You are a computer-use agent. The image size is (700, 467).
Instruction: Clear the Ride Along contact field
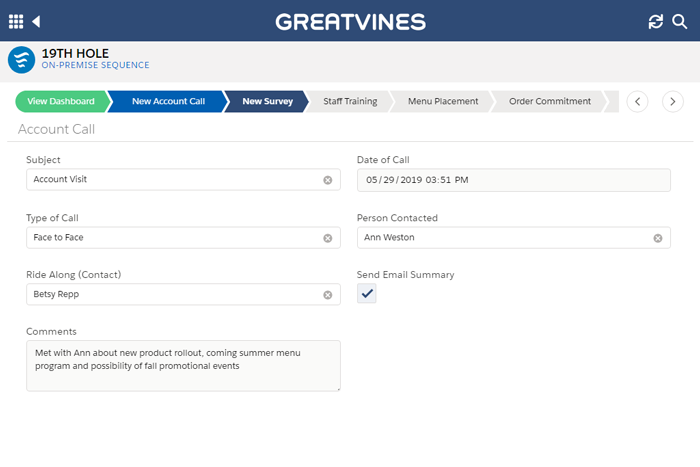(327, 295)
